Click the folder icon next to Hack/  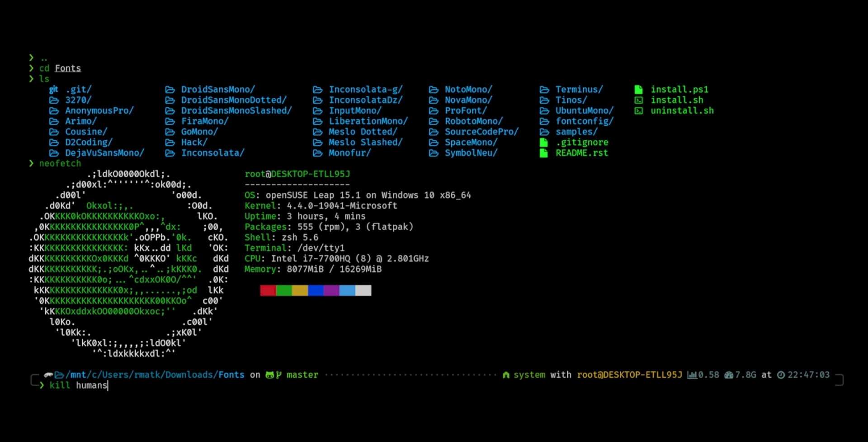pyautogui.click(x=171, y=142)
